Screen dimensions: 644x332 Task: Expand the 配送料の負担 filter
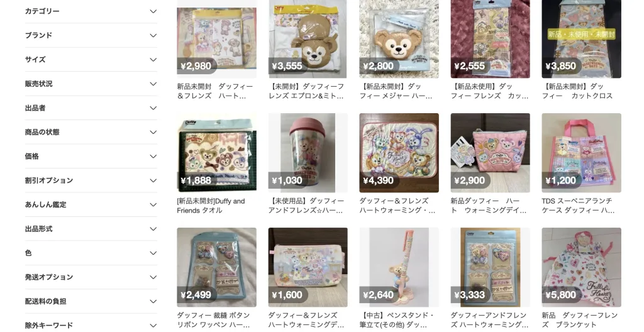click(x=91, y=302)
